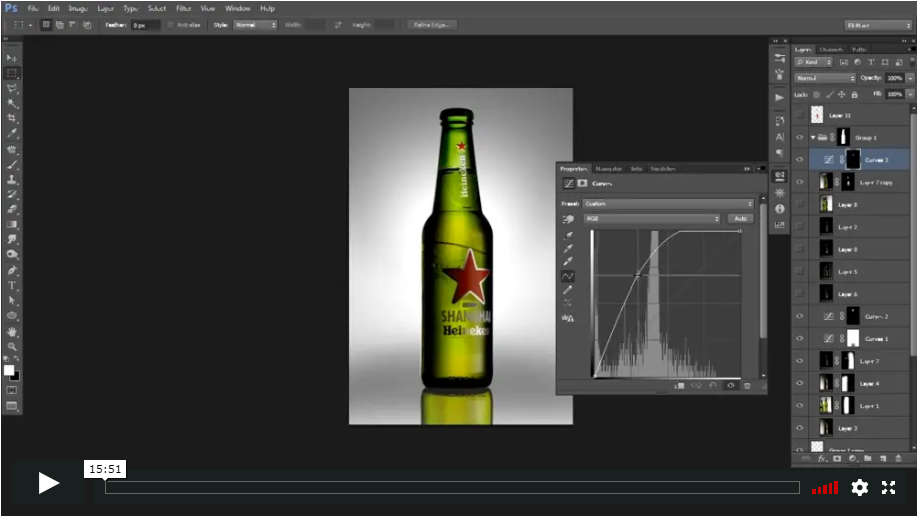Switch to the Paths tab

(x=859, y=50)
